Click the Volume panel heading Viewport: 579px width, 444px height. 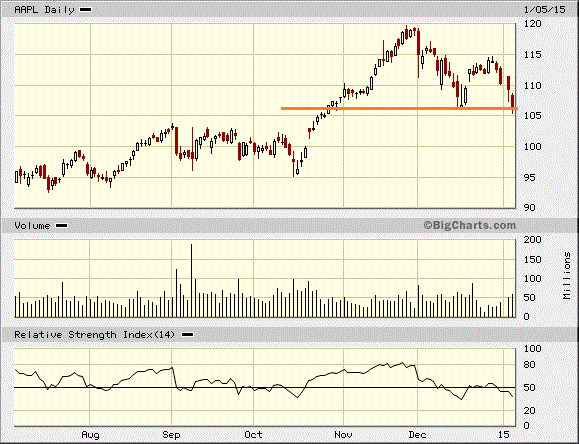[32, 225]
